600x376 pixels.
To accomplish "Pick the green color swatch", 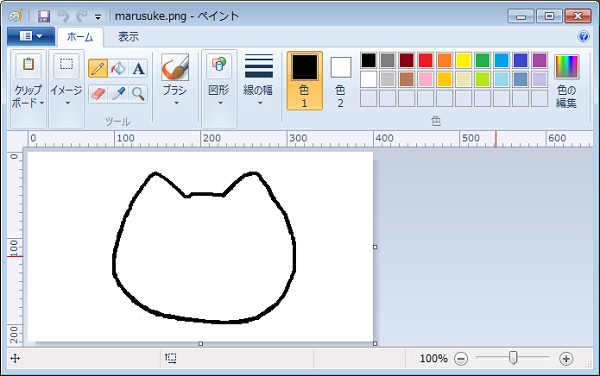I will (483, 60).
